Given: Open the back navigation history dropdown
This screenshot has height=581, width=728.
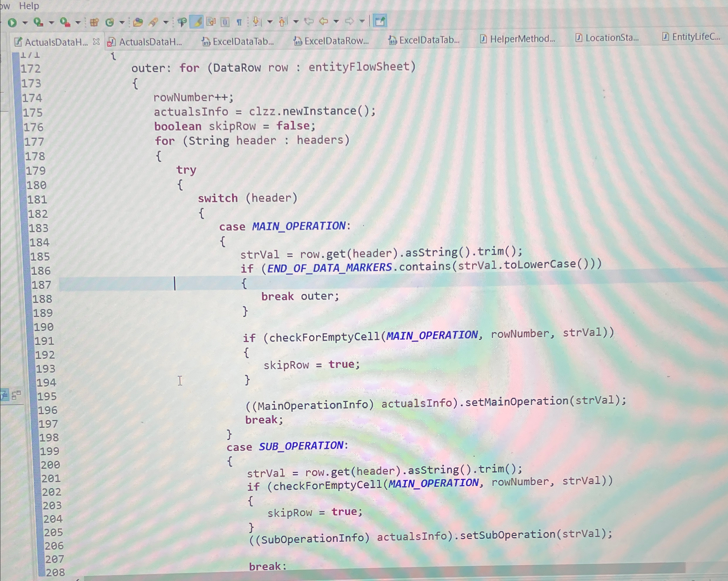Looking at the screenshot, I should pyautogui.click(x=336, y=21).
